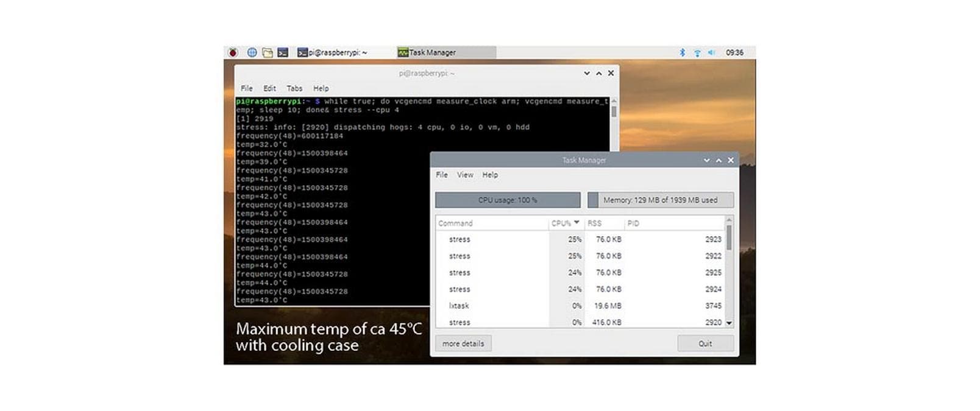Click the terminal scrollbar up arrow

(614, 101)
